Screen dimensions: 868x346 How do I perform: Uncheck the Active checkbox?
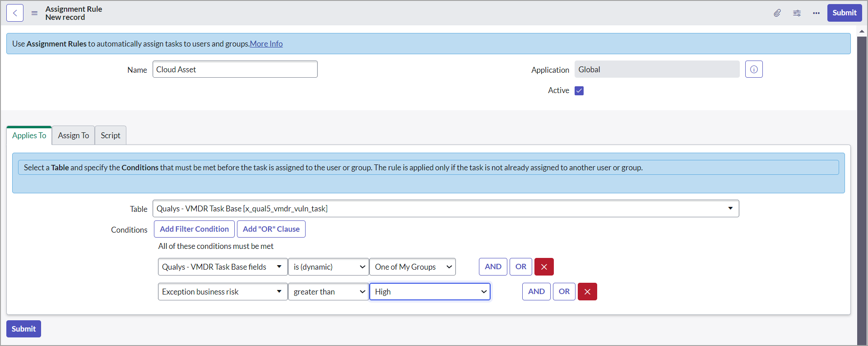coord(579,91)
